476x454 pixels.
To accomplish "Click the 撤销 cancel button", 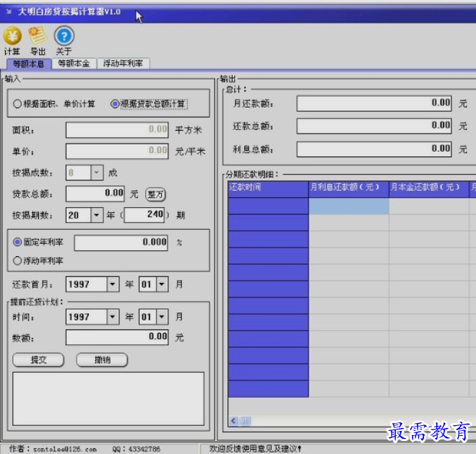I will pos(102,360).
